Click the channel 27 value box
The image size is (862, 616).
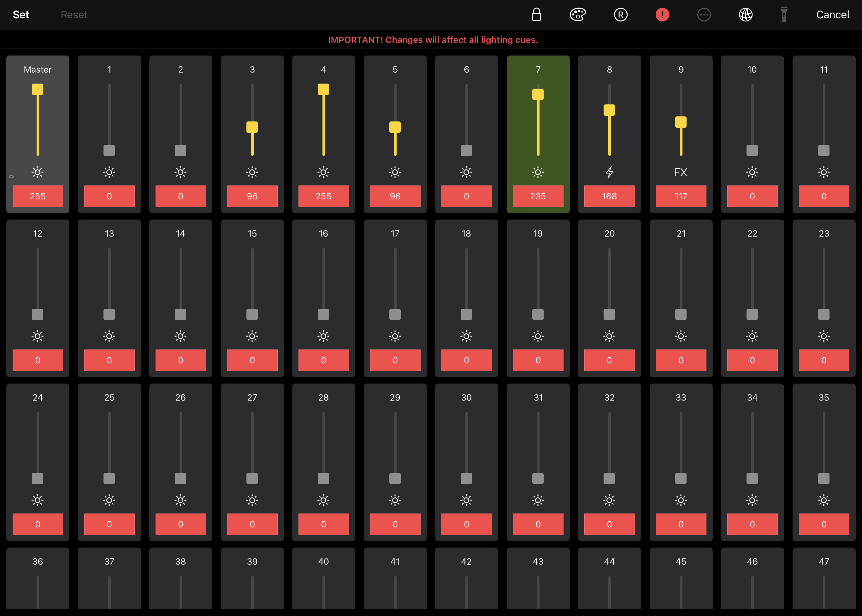tap(252, 524)
